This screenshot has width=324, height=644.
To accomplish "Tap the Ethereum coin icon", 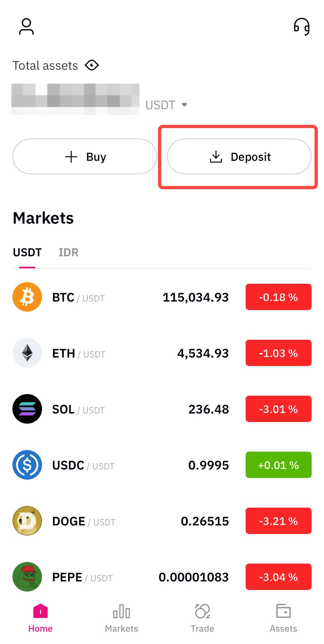I will coord(27,353).
